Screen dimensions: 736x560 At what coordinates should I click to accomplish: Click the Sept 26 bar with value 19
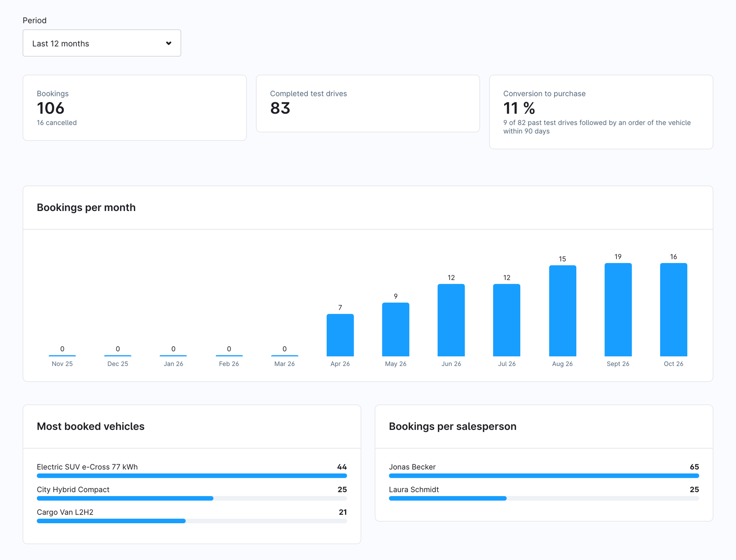[618, 309]
